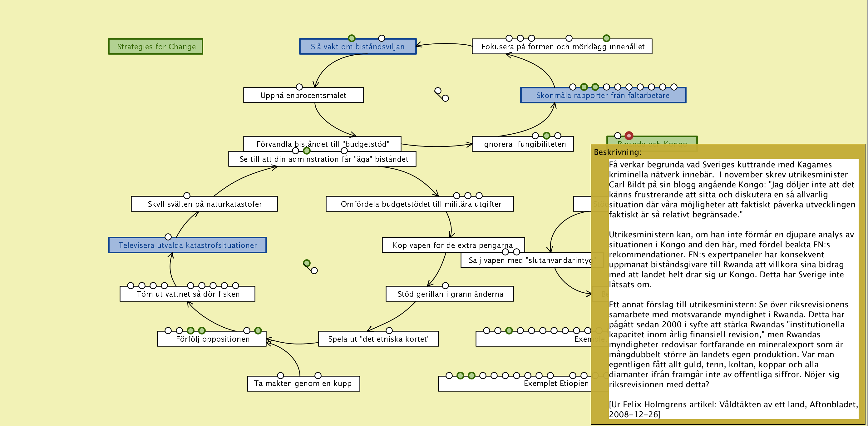Click circle above Skyll svälten på naturkatastofer

[187, 196]
